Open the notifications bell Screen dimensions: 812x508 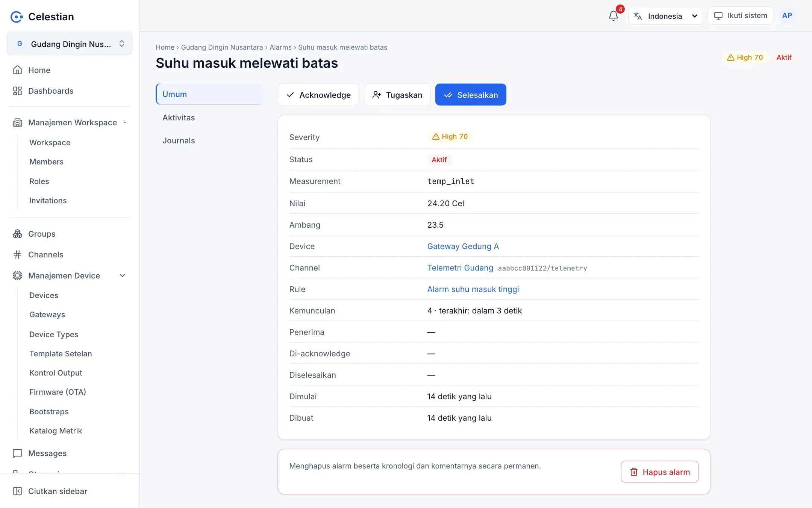click(613, 16)
